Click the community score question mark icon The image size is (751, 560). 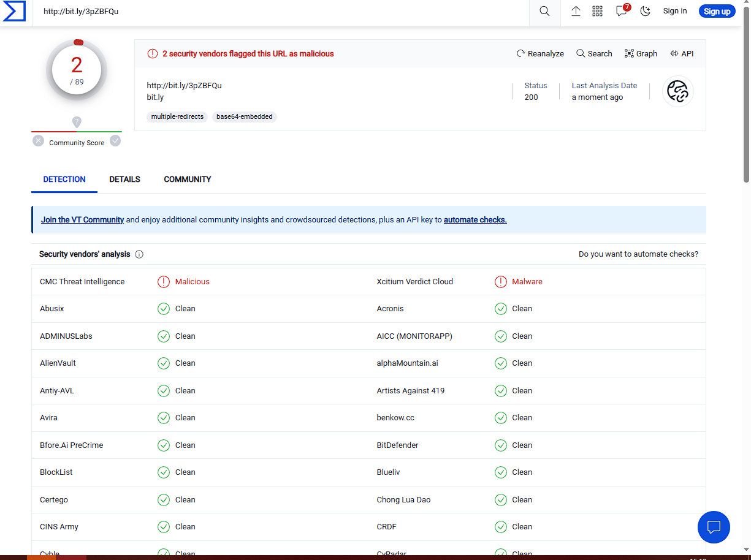(x=77, y=122)
